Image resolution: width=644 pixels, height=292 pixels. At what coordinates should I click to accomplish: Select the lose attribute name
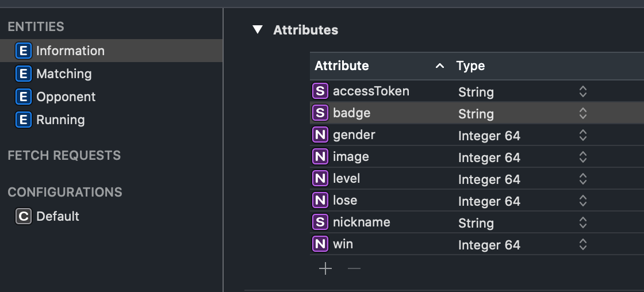click(345, 201)
